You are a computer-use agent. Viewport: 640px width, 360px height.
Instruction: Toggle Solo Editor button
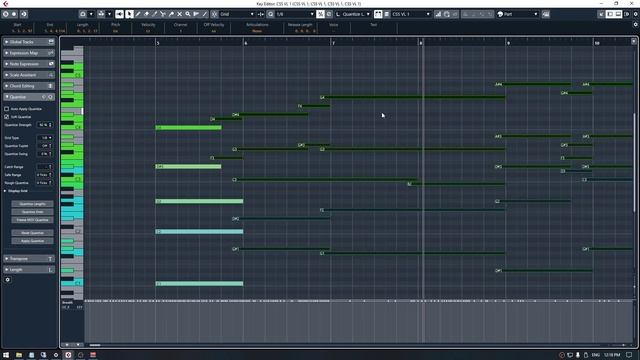5,14
